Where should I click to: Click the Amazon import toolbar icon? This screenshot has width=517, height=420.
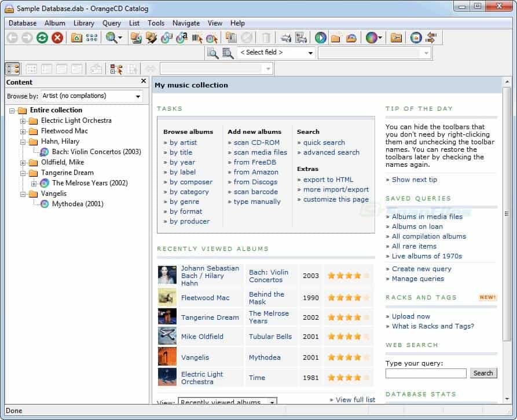[x=182, y=38]
